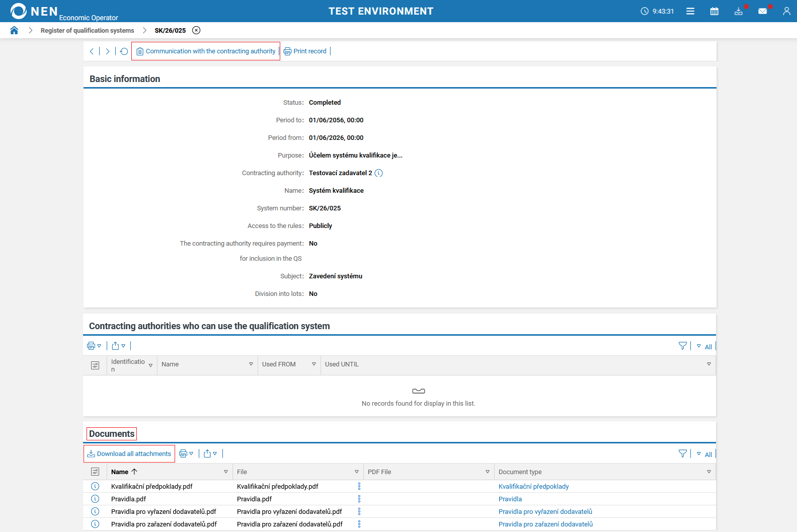
Task: Open filter for Documents list
Action: point(683,453)
